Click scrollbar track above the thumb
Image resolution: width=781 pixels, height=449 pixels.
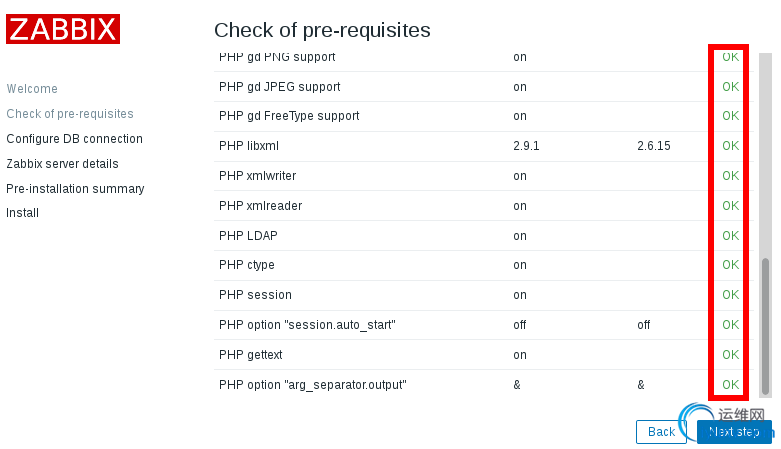(765, 150)
